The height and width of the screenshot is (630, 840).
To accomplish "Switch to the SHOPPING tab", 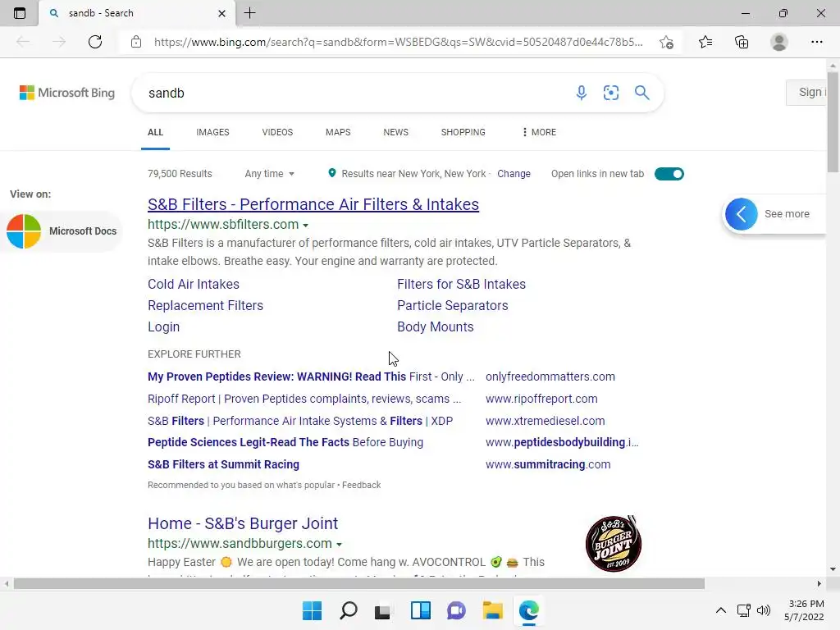I will [x=463, y=132].
